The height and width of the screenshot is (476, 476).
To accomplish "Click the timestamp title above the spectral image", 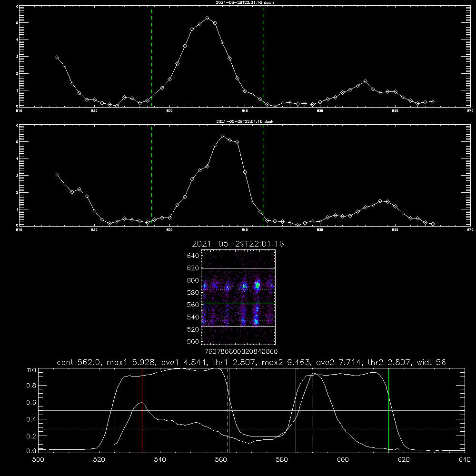I will click(238, 244).
